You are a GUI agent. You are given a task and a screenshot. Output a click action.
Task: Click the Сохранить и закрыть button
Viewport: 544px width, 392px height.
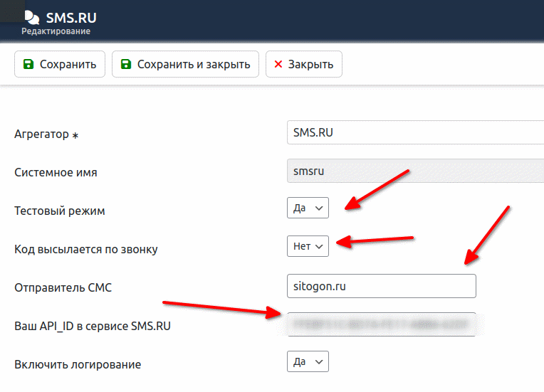click(x=185, y=64)
